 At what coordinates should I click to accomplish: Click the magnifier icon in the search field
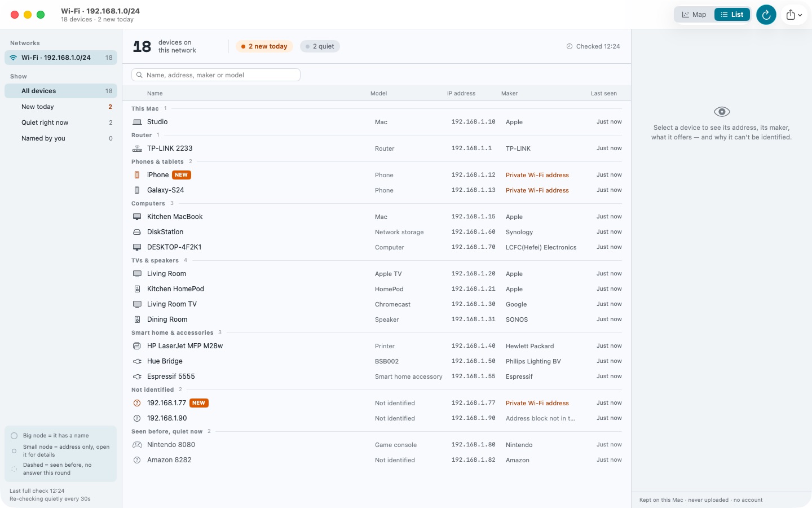[139, 75]
